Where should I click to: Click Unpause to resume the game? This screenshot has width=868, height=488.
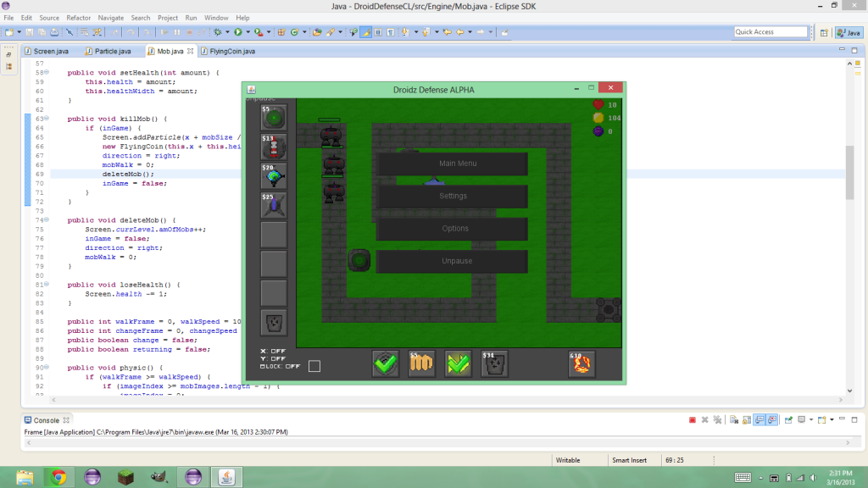click(452, 261)
